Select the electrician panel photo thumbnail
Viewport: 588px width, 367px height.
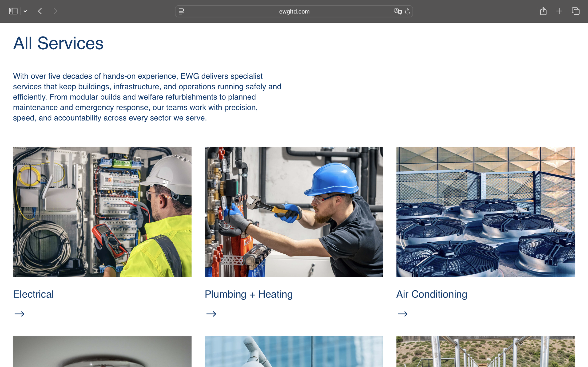[x=102, y=212]
